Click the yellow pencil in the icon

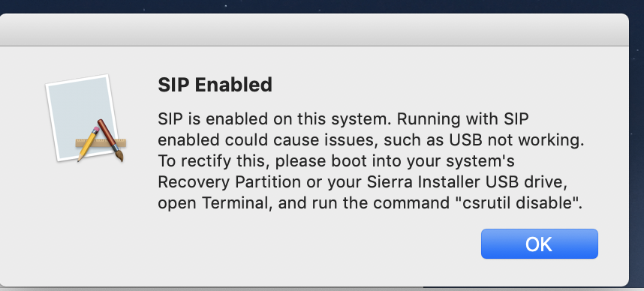coord(89,144)
